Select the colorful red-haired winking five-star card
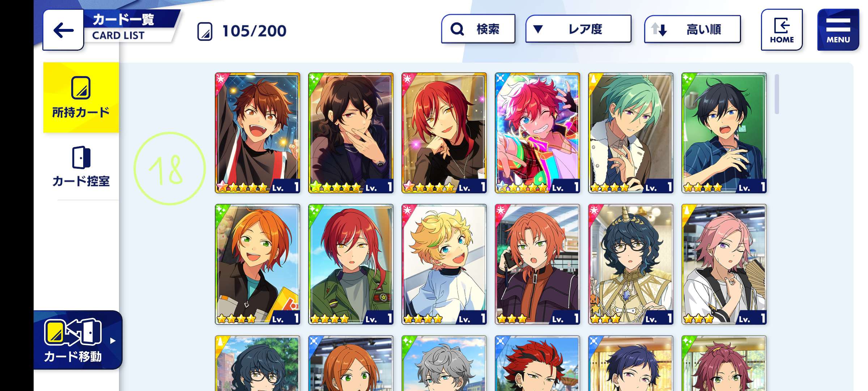The height and width of the screenshot is (391, 868). point(537,133)
